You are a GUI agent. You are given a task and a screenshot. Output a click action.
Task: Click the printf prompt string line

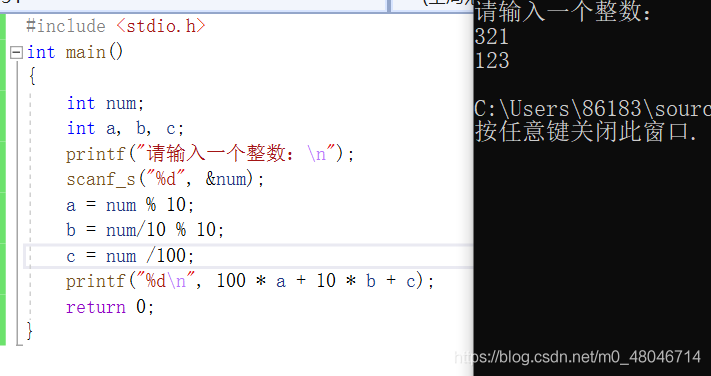(x=209, y=154)
